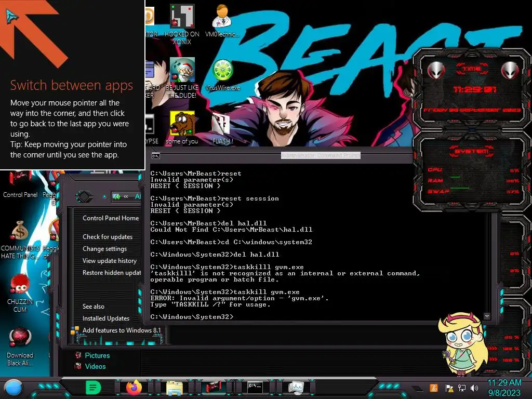Click Restore hidden updates
Image resolution: width=532 pixels, height=399 pixels.
[x=112, y=272]
